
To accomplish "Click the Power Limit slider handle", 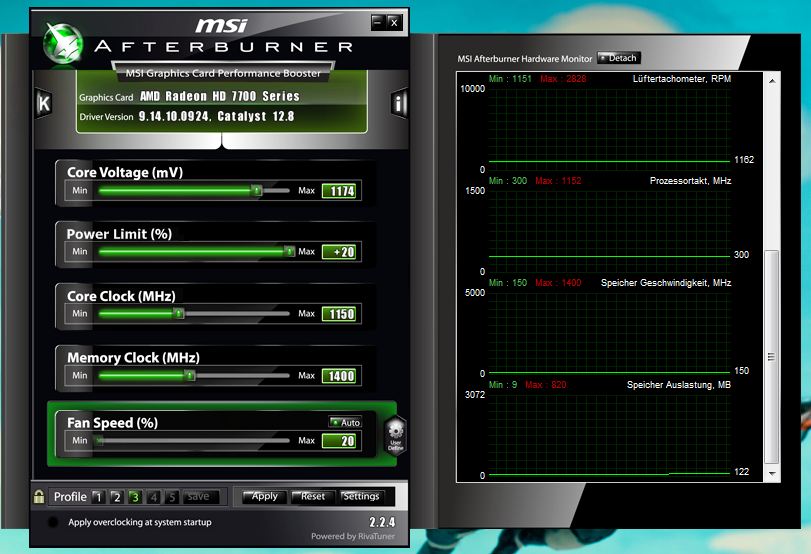I will click(x=289, y=251).
